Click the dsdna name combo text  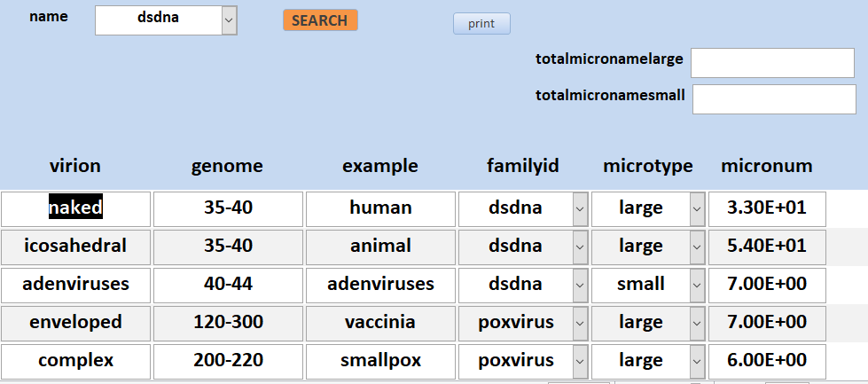pos(159,18)
